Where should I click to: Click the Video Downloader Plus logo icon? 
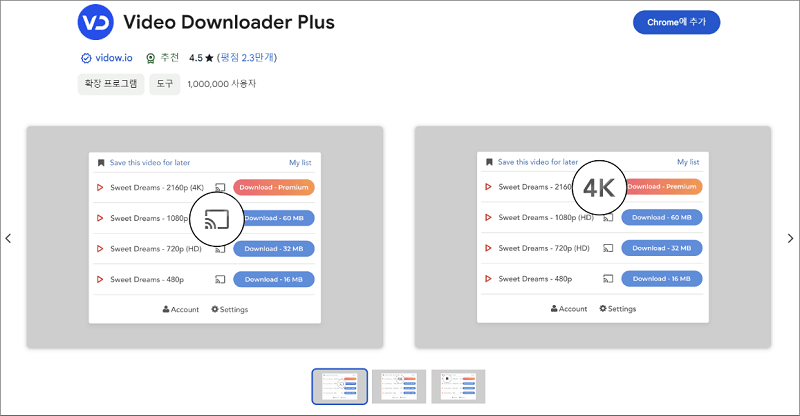click(x=95, y=22)
